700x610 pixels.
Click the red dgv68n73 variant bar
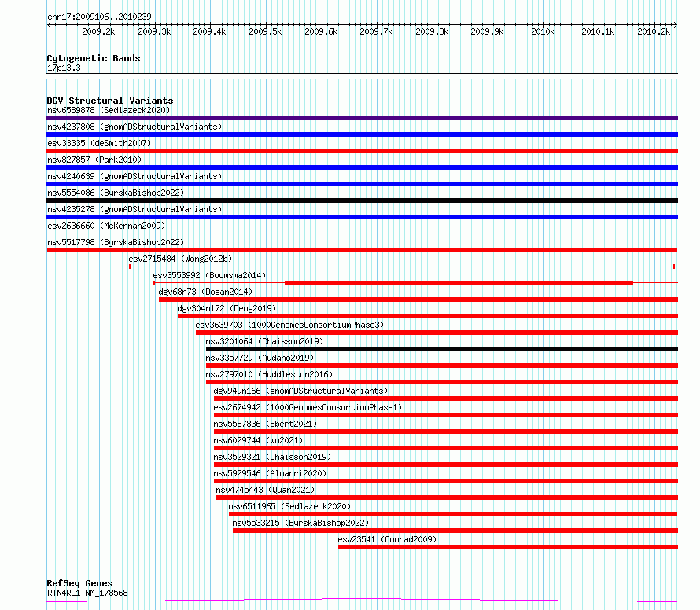coord(418,299)
